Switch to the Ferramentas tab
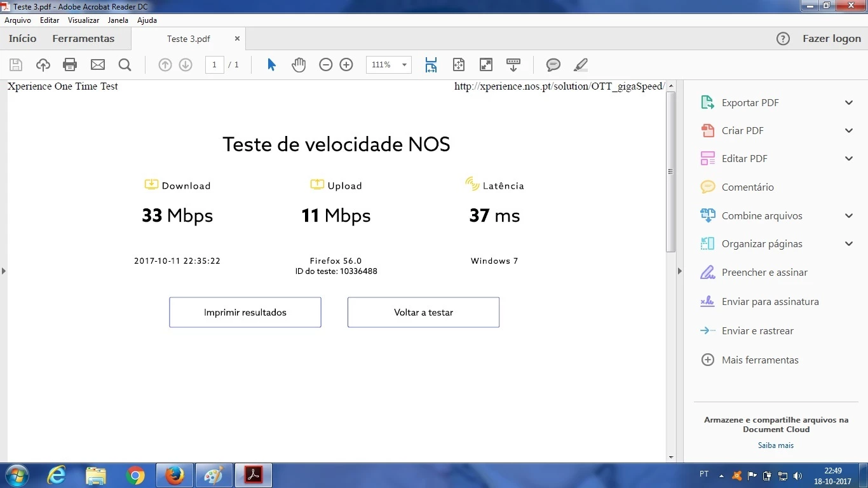Screen dimensions: 868x488 [83, 39]
